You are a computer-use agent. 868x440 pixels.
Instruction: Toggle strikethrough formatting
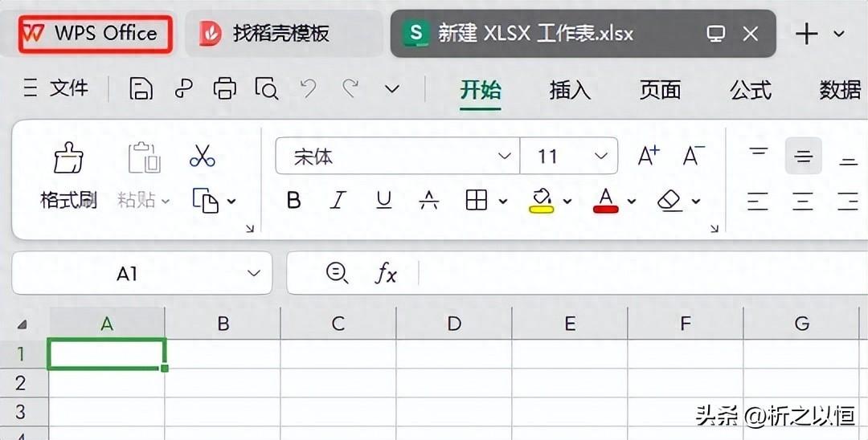429,200
